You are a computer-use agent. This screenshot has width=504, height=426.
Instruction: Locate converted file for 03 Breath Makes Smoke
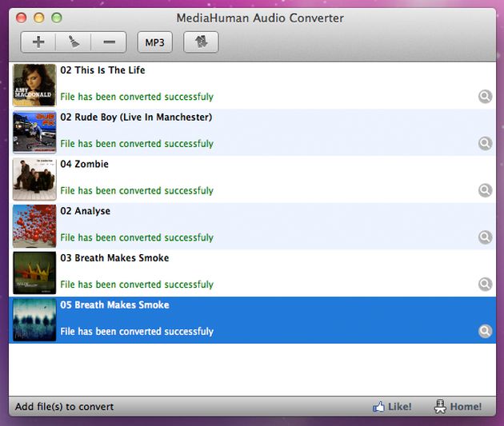click(x=485, y=284)
